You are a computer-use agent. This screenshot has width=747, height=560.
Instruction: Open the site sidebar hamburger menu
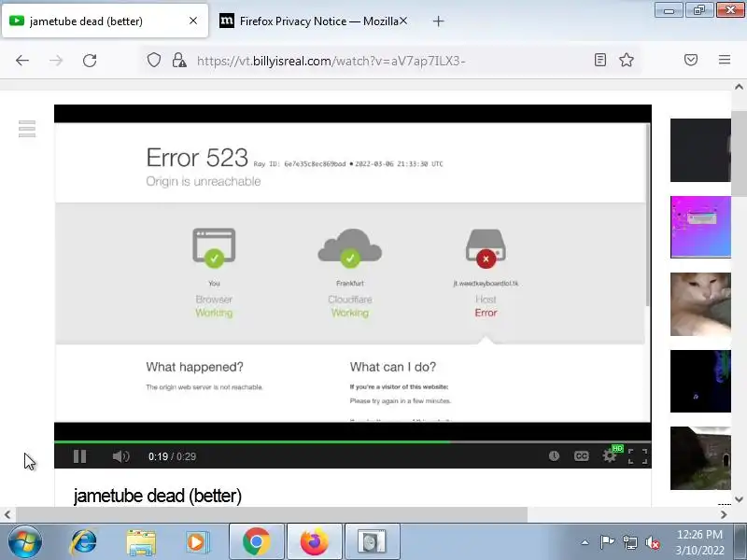coord(27,129)
